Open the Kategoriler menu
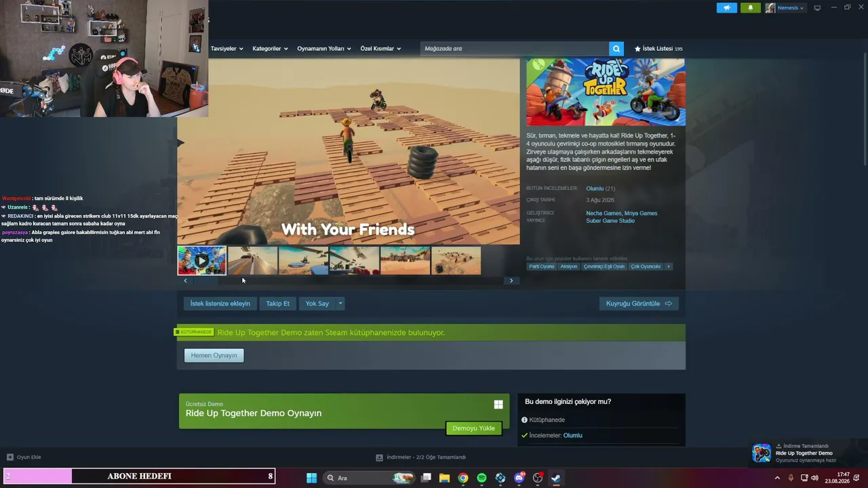Image resolution: width=868 pixels, height=488 pixels. click(270, 49)
